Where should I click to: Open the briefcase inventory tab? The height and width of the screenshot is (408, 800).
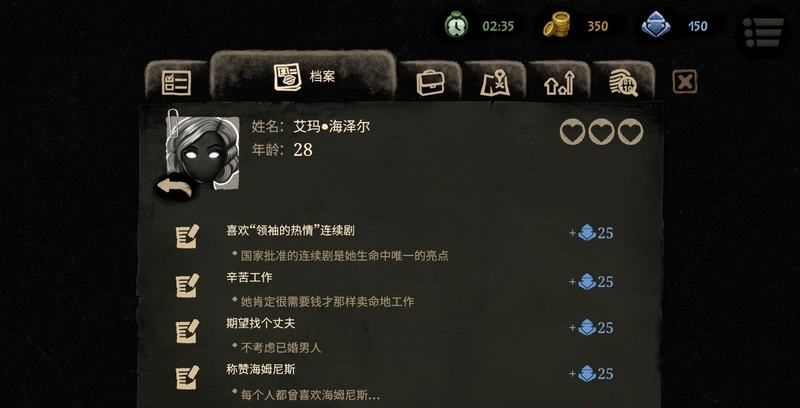(430, 82)
